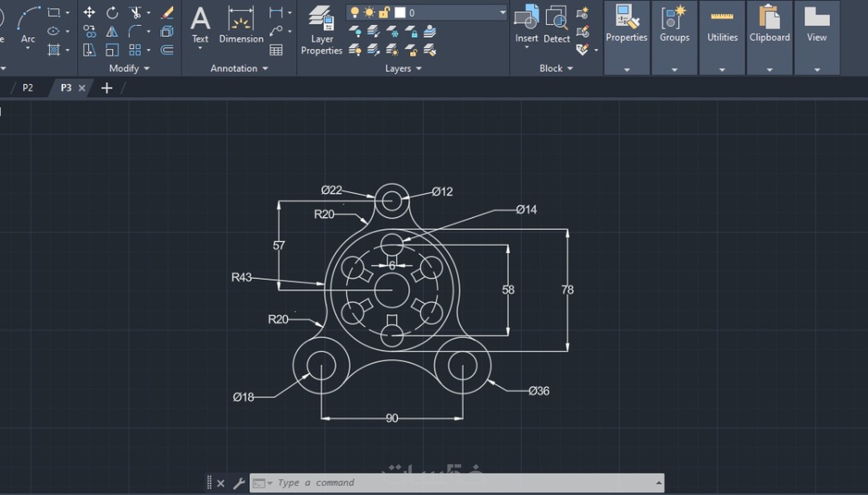Select the Move tool in Modify panel
The image size is (868, 495).
[89, 13]
